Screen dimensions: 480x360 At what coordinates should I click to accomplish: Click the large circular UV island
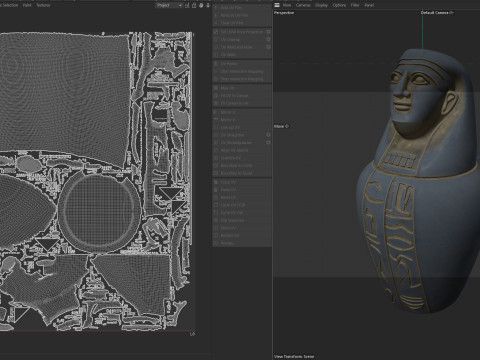point(100,212)
